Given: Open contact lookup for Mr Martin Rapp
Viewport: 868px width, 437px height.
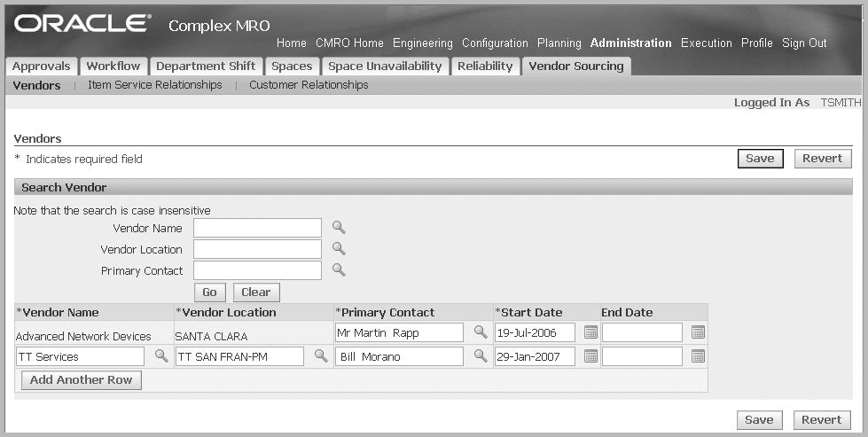Looking at the screenshot, I should [481, 332].
